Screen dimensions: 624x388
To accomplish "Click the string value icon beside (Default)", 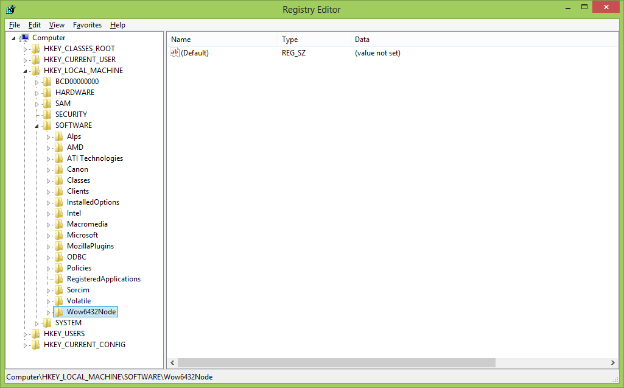I will click(x=175, y=53).
